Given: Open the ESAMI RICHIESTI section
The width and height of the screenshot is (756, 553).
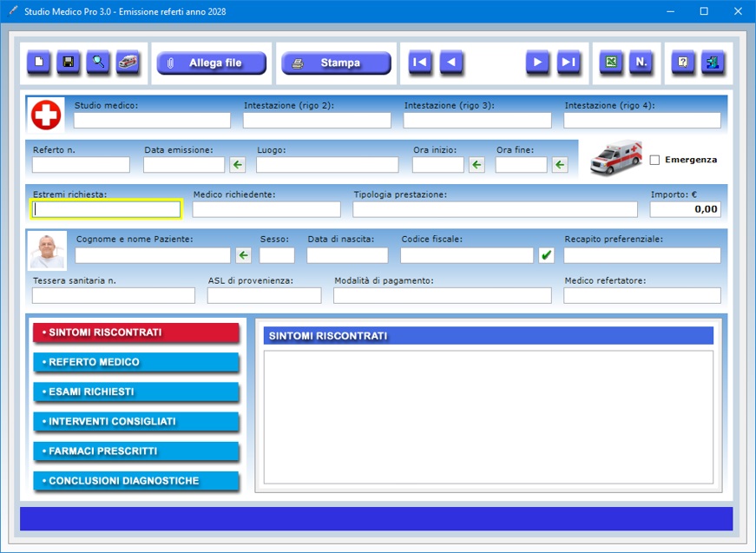Looking at the screenshot, I should [x=136, y=392].
